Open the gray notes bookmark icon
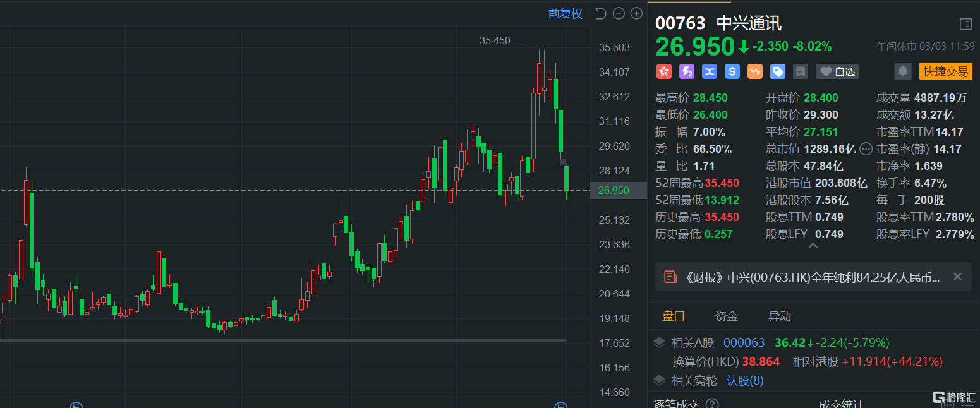The image size is (980, 408). point(801,71)
